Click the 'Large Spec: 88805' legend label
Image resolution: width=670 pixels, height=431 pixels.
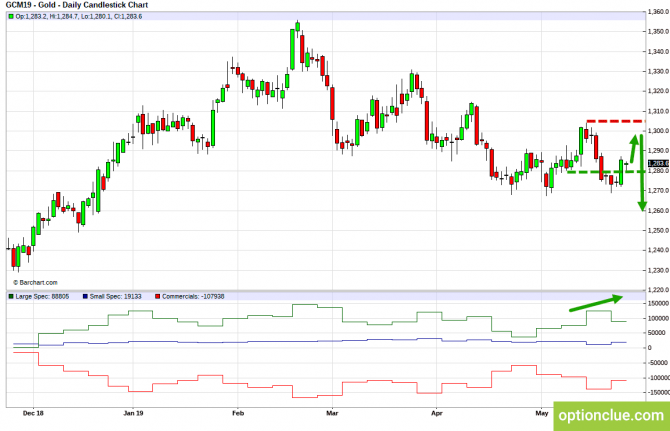(42, 296)
